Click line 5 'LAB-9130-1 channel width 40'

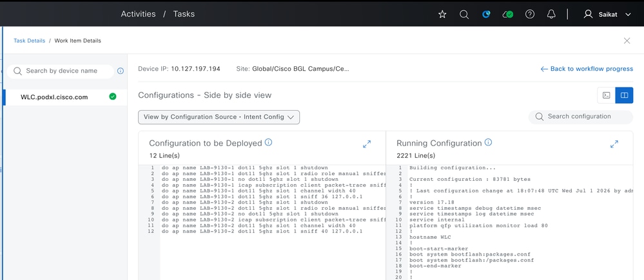click(x=259, y=191)
